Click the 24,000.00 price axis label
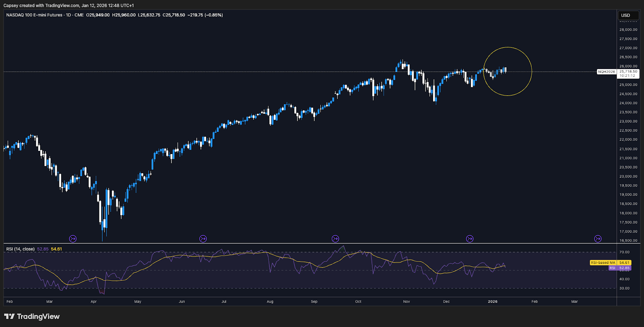Image resolution: width=644 pixels, height=327 pixels. pos(628,103)
